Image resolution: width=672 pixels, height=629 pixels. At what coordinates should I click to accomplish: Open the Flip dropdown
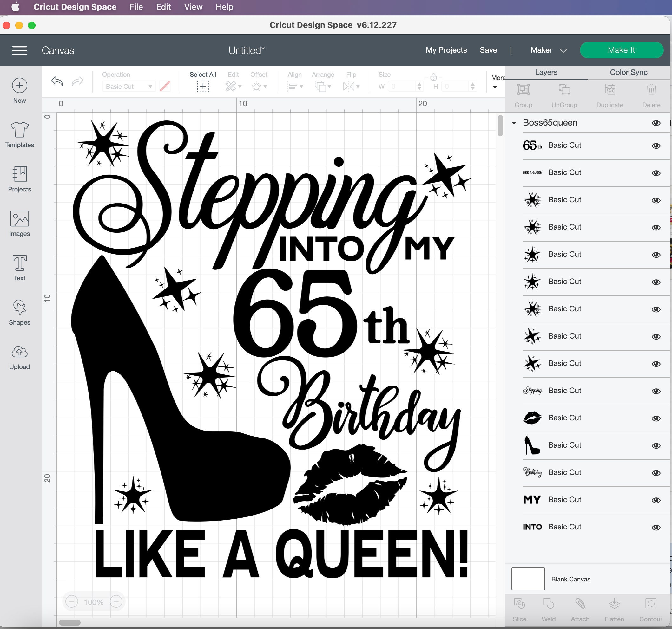351,87
